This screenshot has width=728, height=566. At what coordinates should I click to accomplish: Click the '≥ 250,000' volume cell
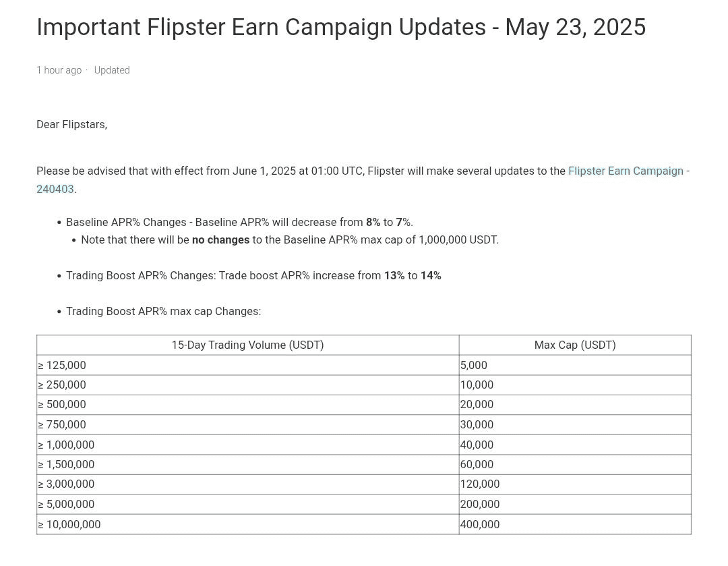pyautogui.click(x=248, y=385)
